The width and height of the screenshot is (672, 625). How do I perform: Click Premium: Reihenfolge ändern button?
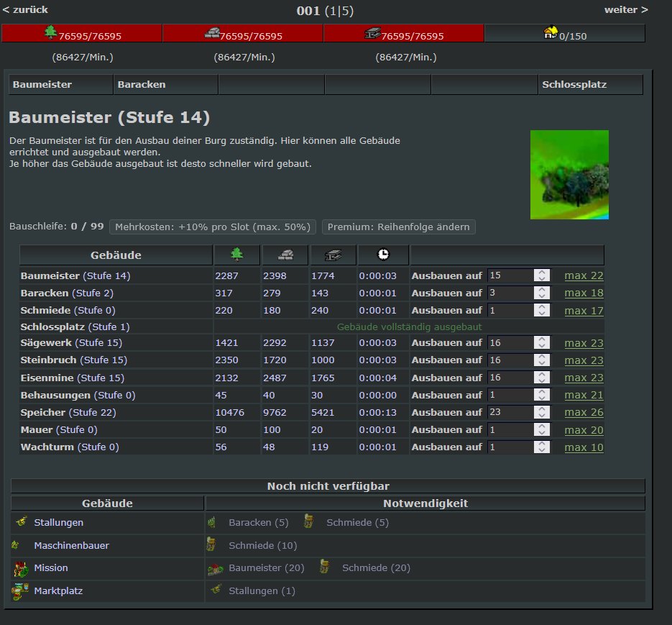(398, 227)
